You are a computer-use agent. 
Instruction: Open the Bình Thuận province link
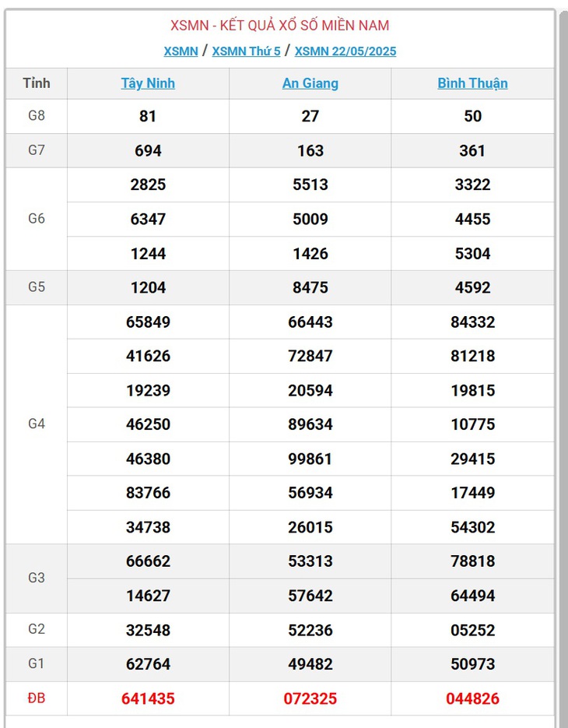pyautogui.click(x=472, y=83)
